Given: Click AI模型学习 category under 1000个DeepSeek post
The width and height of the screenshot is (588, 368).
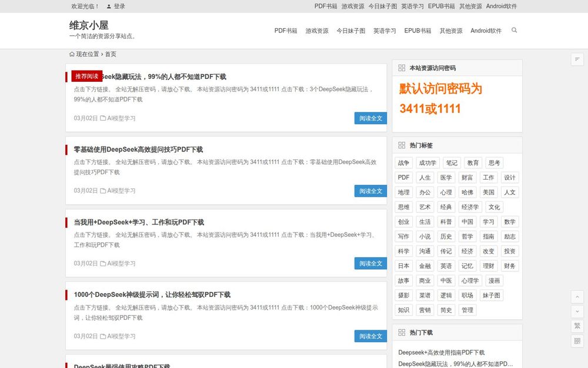Looking at the screenshot, I should (121, 336).
